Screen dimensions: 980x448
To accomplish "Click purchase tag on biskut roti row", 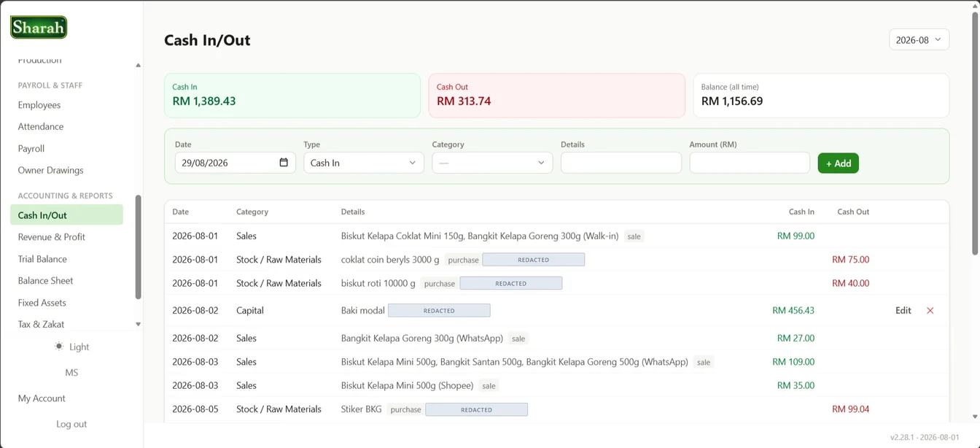I will (440, 284).
